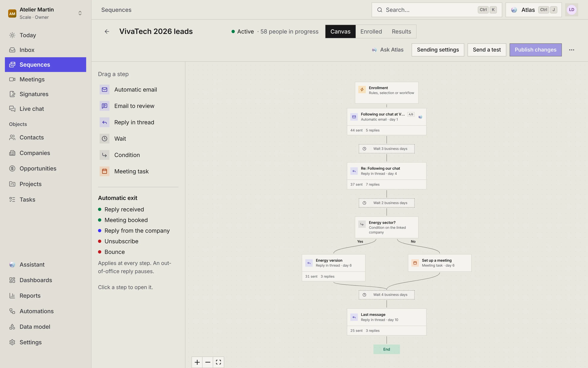Viewport: 588px width, 368px height.
Task: Switch to the Results tab
Action: (x=401, y=31)
